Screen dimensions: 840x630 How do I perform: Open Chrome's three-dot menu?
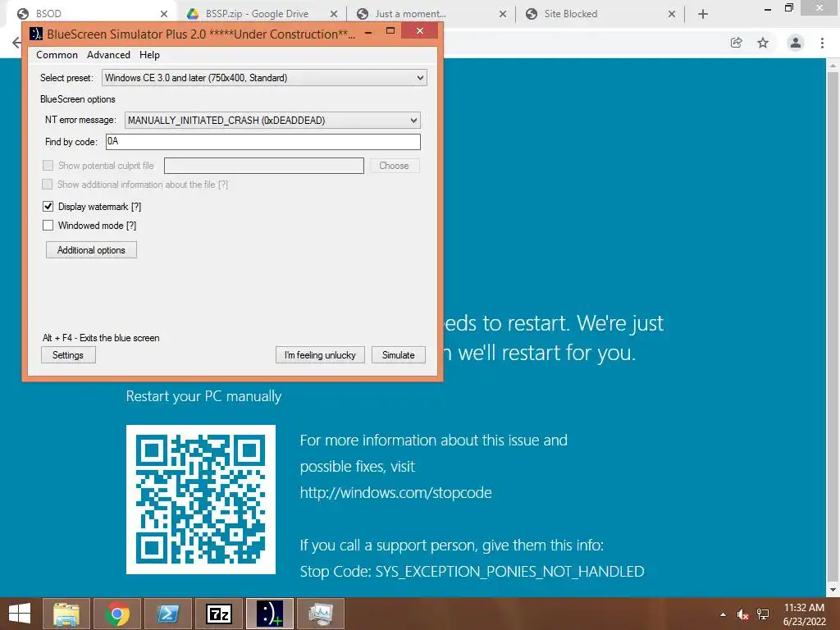[x=822, y=43]
